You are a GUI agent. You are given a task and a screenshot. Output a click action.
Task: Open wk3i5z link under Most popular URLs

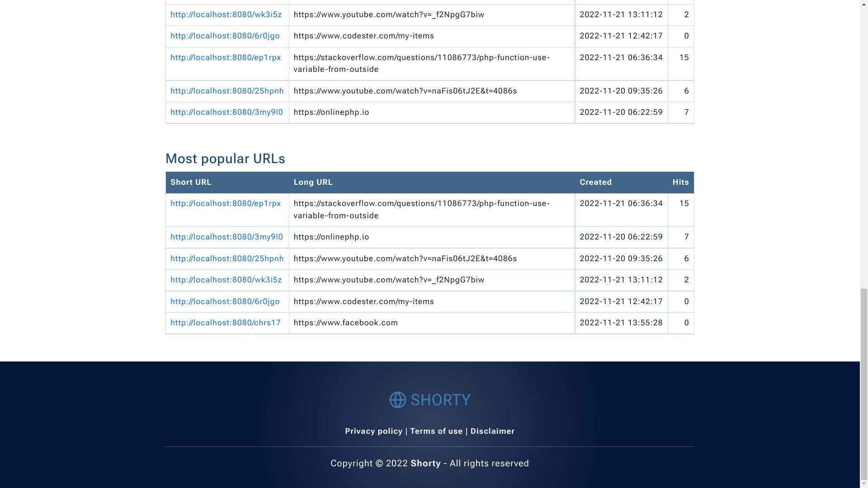coord(226,280)
